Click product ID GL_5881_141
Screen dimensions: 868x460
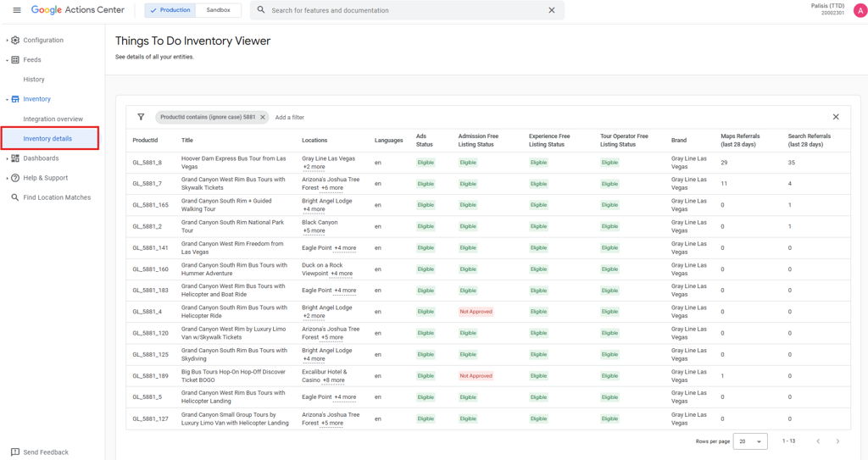tap(150, 248)
